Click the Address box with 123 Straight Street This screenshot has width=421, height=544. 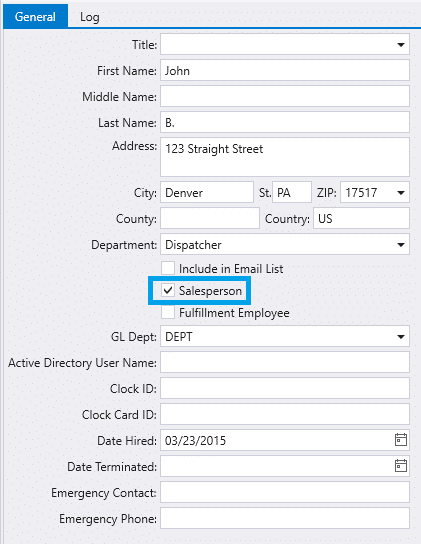click(x=285, y=157)
